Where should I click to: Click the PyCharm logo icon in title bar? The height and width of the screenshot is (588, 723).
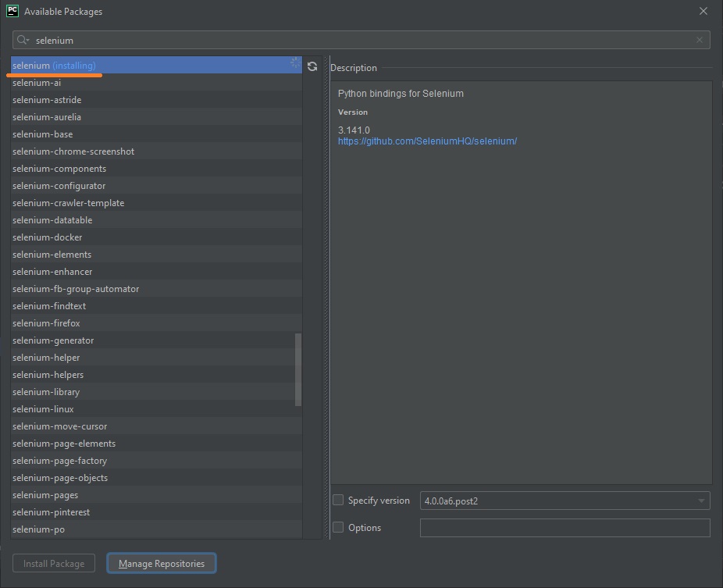coord(12,11)
